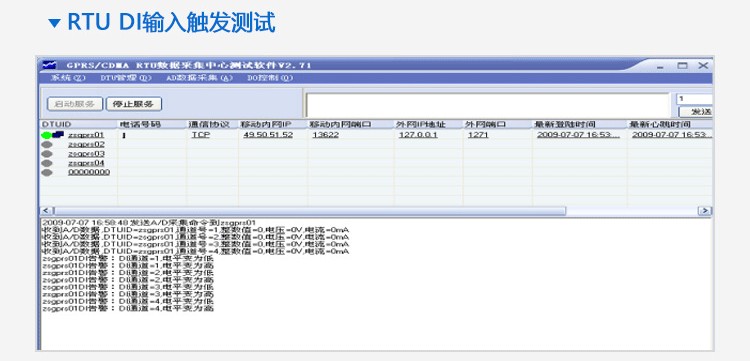
Task: Open the DO控制(O) menu
Action: click(270, 78)
